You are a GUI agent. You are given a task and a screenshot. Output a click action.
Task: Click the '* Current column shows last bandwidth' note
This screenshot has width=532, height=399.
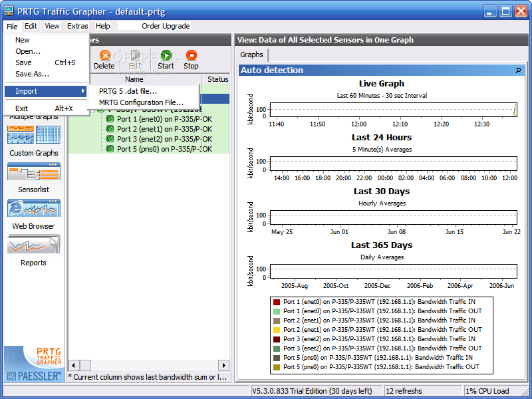[148, 377]
